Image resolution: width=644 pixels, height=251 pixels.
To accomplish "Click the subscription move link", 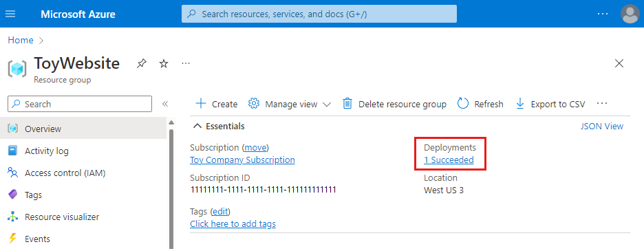I will click(x=255, y=147).
